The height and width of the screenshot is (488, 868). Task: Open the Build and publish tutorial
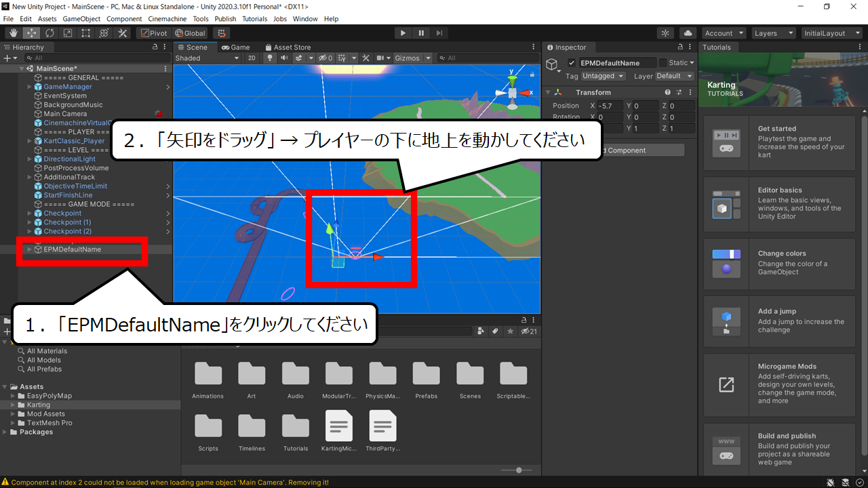click(x=783, y=450)
